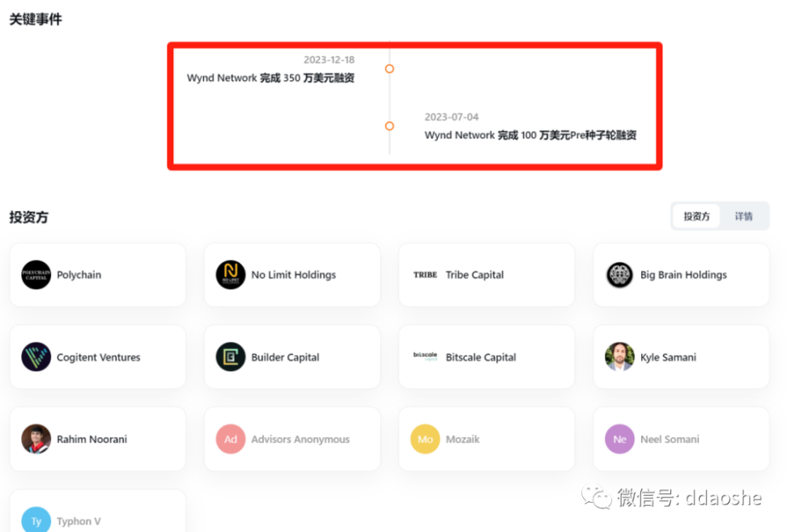Open the Bitscale Capital investor name
Screen dimensions: 787x532
click(x=481, y=357)
